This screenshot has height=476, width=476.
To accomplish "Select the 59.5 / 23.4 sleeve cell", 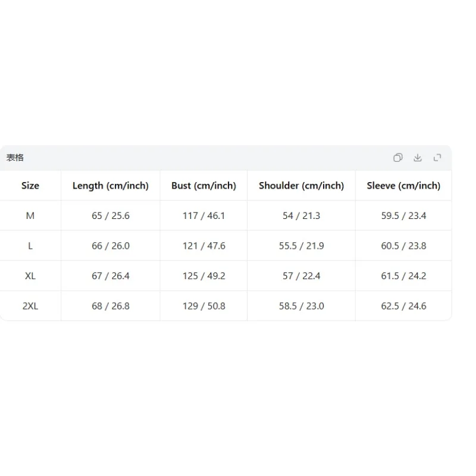I will (x=403, y=215).
